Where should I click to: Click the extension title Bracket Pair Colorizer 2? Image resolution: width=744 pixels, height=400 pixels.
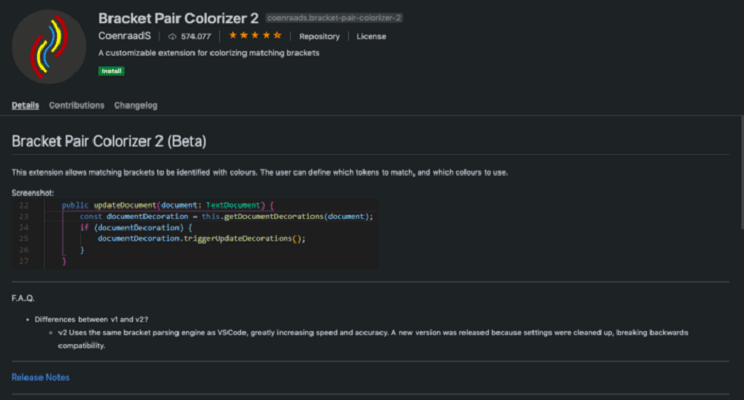pyautogui.click(x=178, y=18)
